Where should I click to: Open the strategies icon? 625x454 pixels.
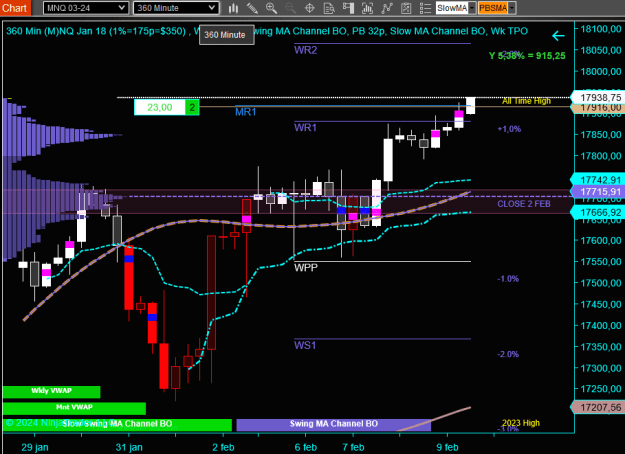coord(406,8)
